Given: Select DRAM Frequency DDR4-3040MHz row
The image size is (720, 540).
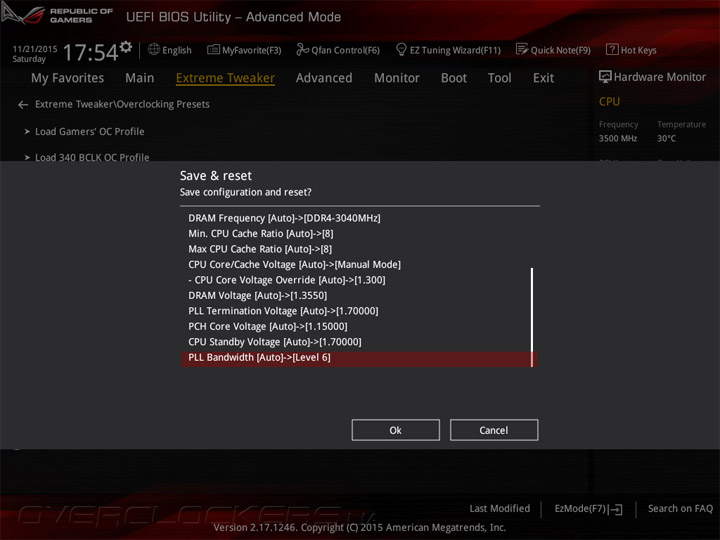Looking at the screenshot, I should coord(359,218).
